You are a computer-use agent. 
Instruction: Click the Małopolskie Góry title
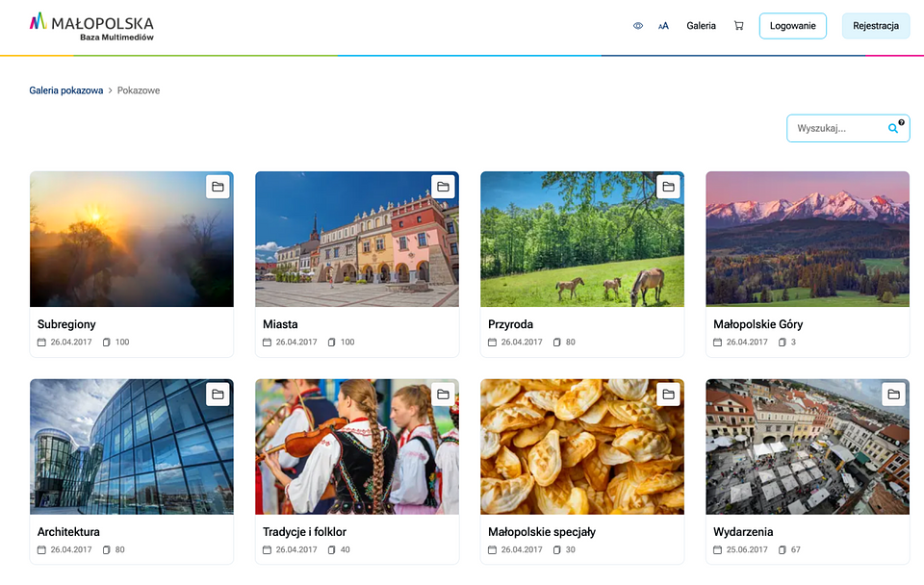pos(757,324)
